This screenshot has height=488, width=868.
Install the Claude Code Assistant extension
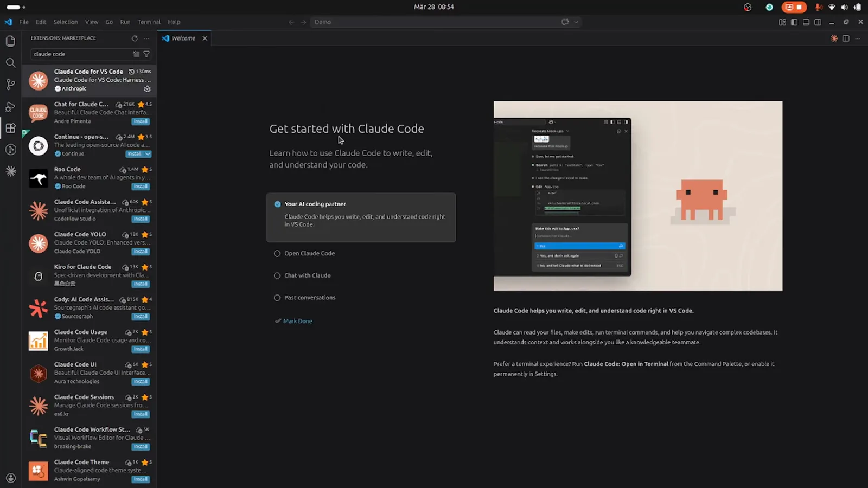(x=141, y=219)
